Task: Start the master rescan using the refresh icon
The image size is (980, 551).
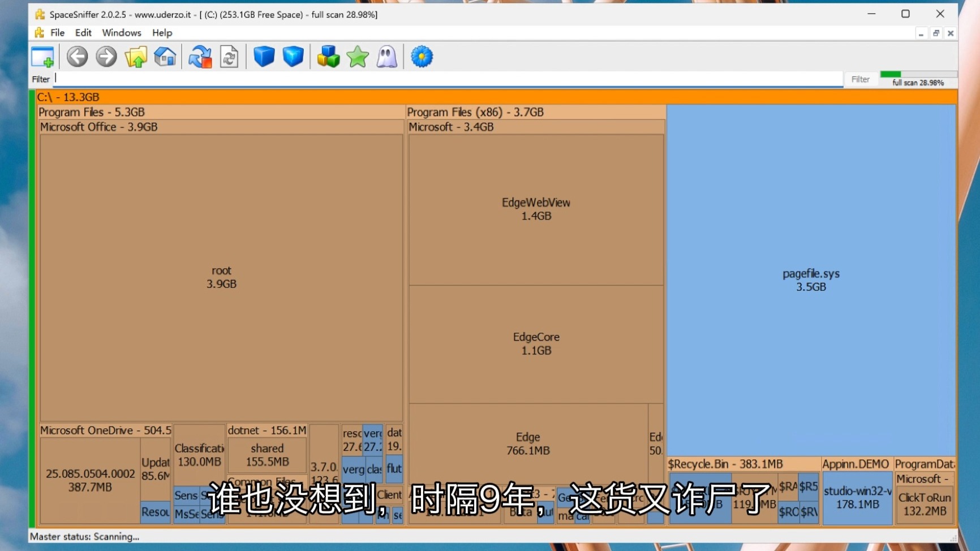Action: (200, 57)
